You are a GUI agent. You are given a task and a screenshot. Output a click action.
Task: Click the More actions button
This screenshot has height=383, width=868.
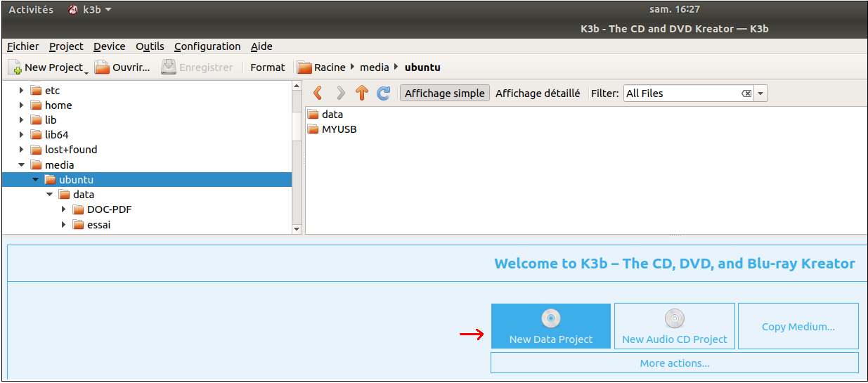[x=675, y=363]
